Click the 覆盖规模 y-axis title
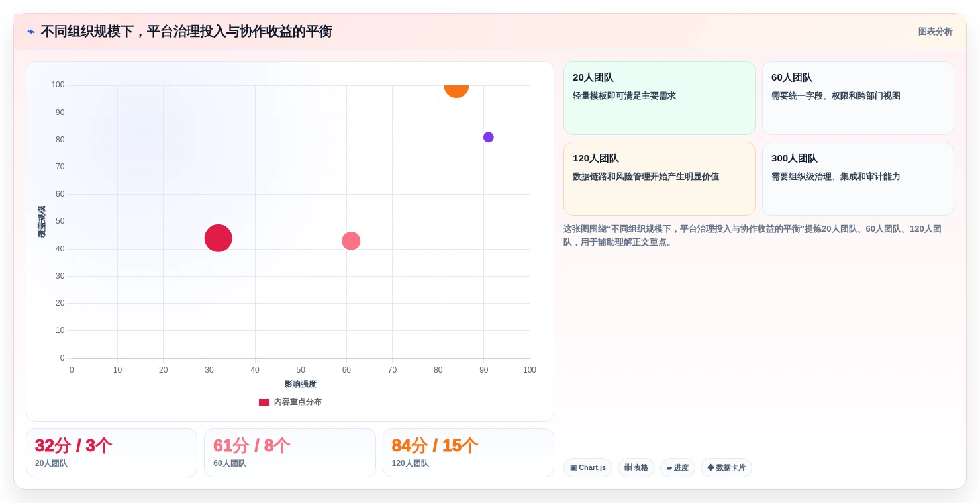Viewport: 980px width, 503px height. (42, 222)
